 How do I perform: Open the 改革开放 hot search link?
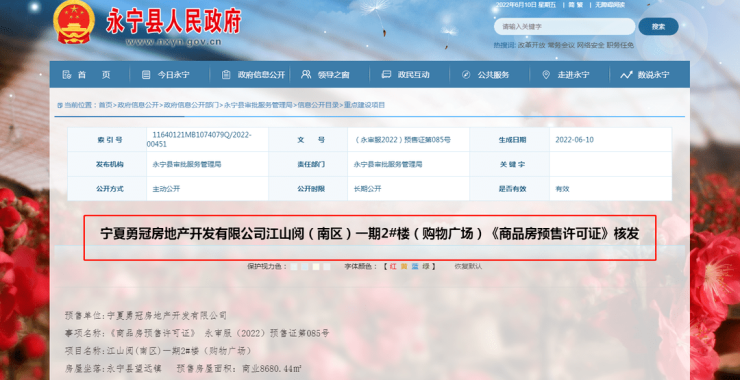(x=532, y=45)
